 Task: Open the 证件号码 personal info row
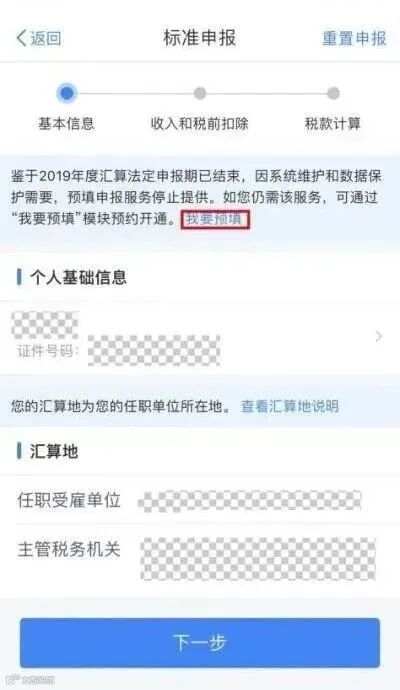[x=200, y=338]
